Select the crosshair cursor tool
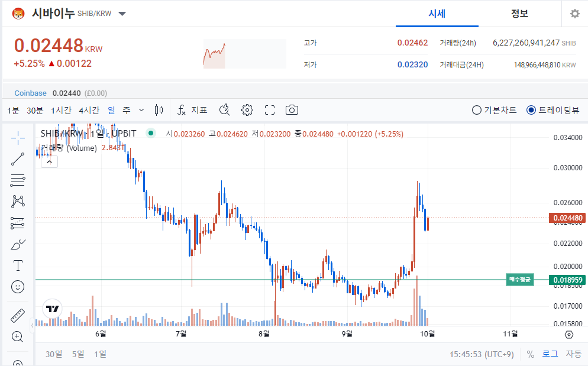This screenshot has height=366, width=588. pos(18,138)
